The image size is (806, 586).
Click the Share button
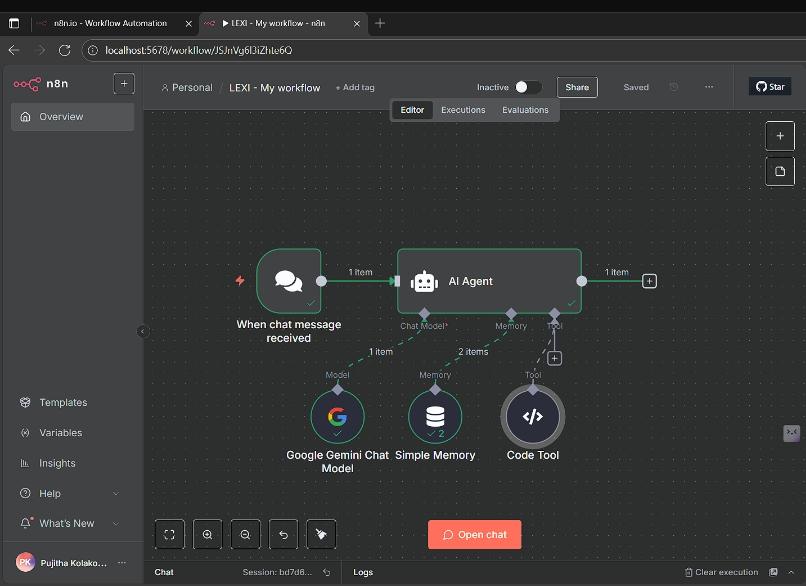[577, 87]
